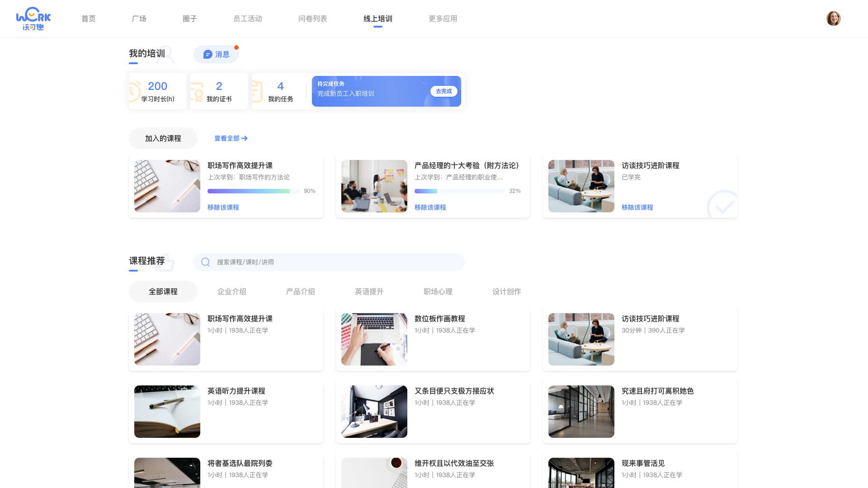Click the thumbs-up icon beside 课程推荐

(167, 262)
